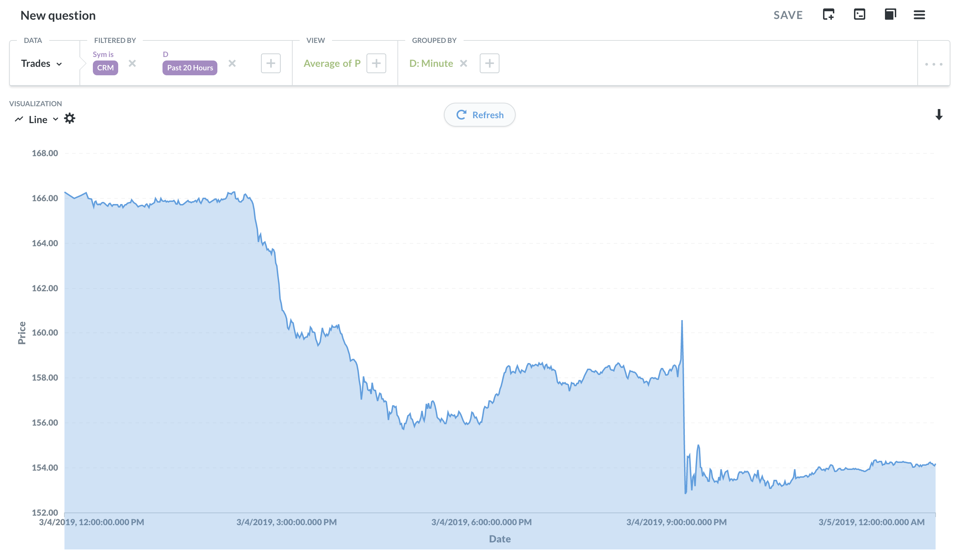Click the 168.00 y-axis label
The width and height of the screenshot is (956, 560).
[x=45, y=153]
